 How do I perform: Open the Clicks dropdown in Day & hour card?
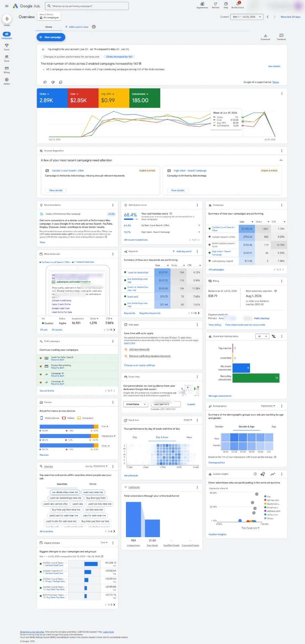coord(188,420)
